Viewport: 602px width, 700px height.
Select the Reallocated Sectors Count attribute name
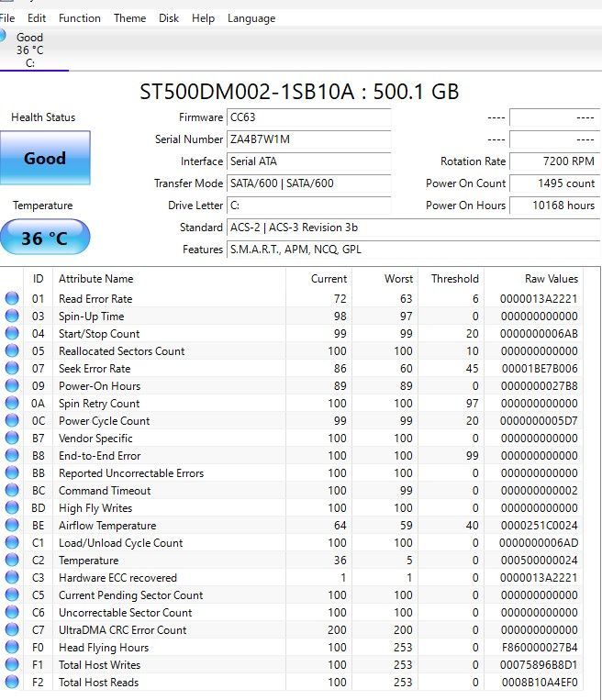pyautogui.click(x=121, y=350)
